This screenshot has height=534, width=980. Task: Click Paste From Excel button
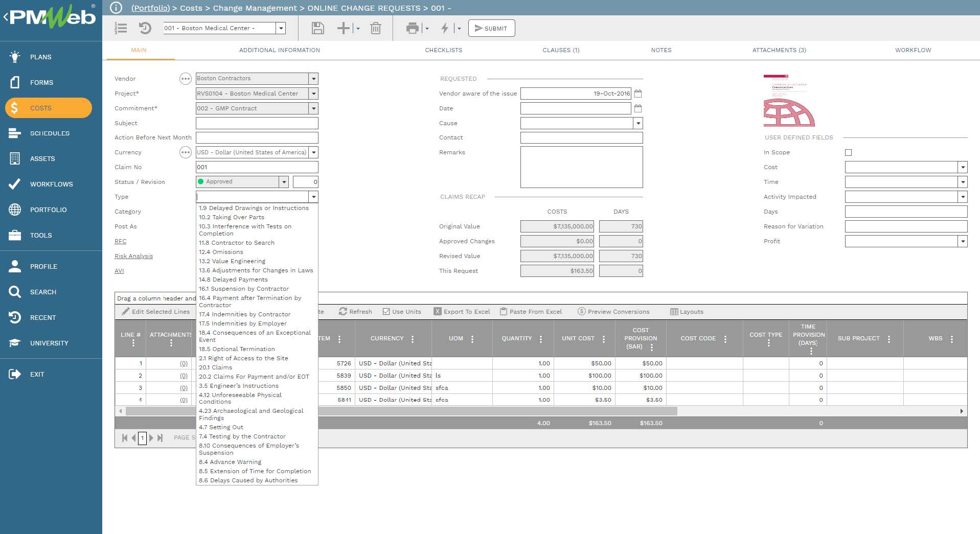click(531, 312)
